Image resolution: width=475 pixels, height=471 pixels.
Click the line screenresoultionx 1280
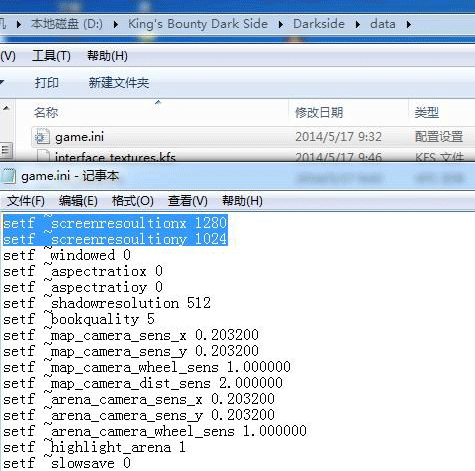115,223
